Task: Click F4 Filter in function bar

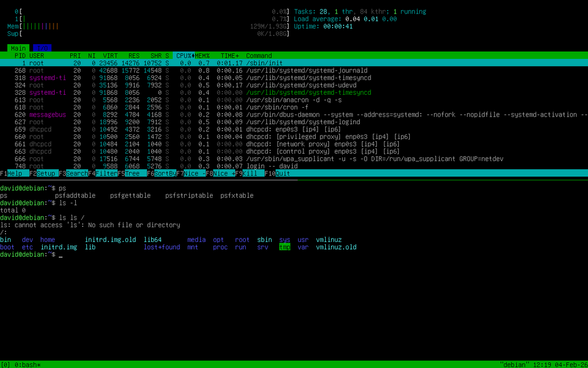Action: tap(103, 174)
